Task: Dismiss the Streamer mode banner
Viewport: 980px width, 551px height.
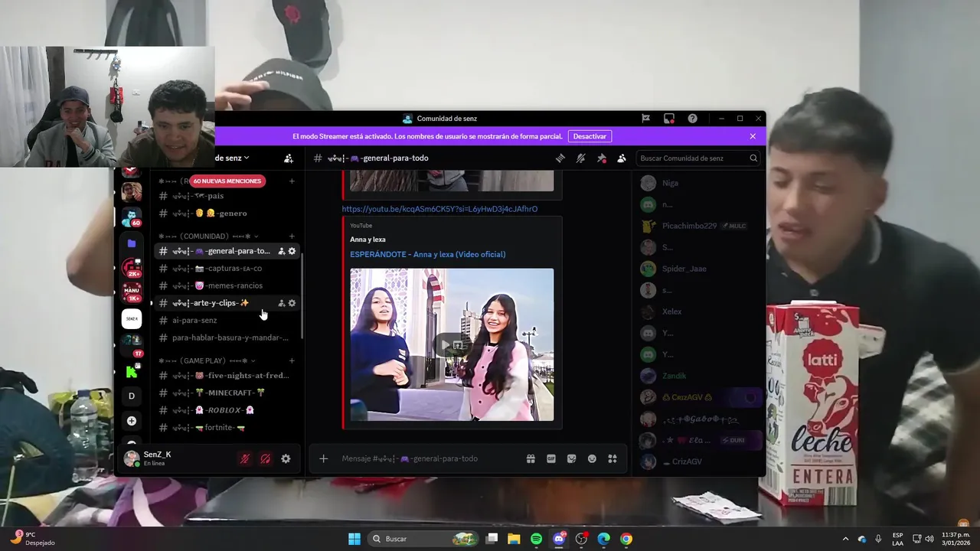Action: [x=753, y=136]
